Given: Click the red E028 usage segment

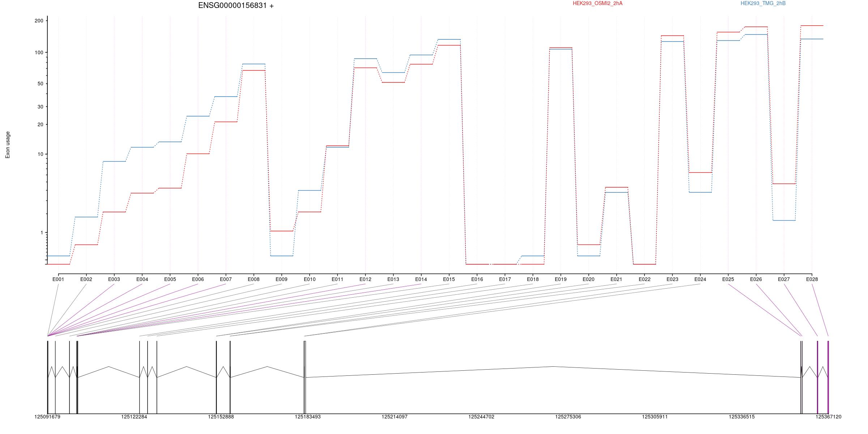Looking at the screenshot, I should 812,26.
